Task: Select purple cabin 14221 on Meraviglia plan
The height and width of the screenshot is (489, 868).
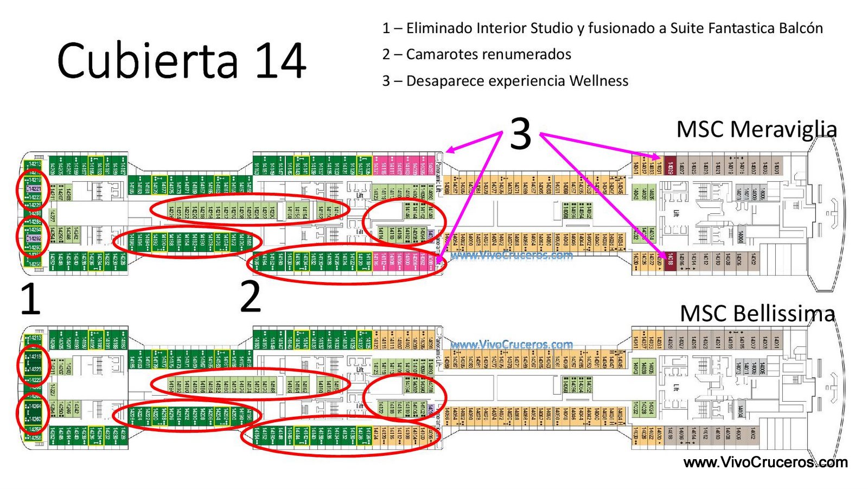Action: 35,189
